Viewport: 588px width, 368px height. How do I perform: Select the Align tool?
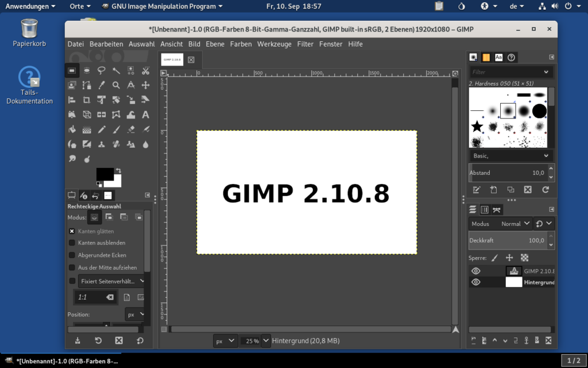point(72,100)
